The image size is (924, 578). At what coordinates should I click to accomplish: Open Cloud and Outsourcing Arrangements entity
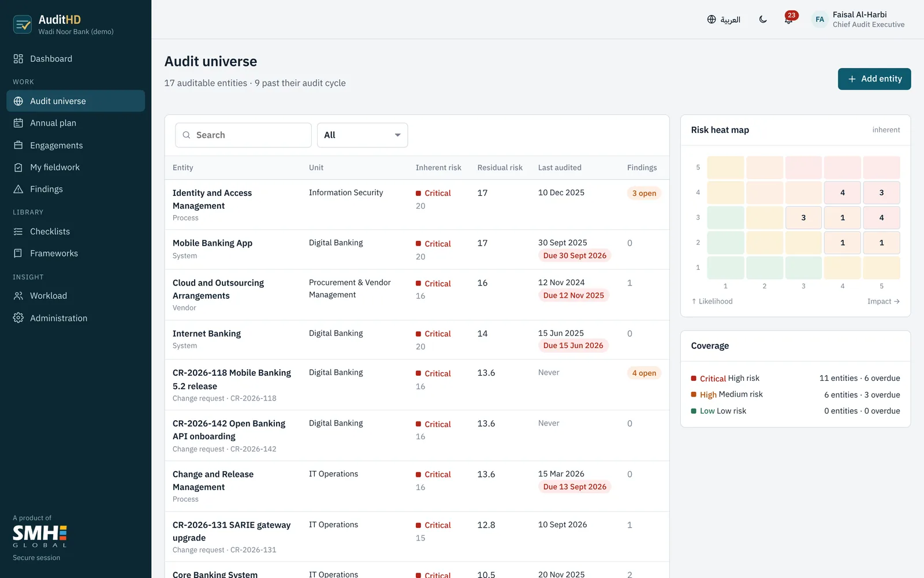point(218,289)
